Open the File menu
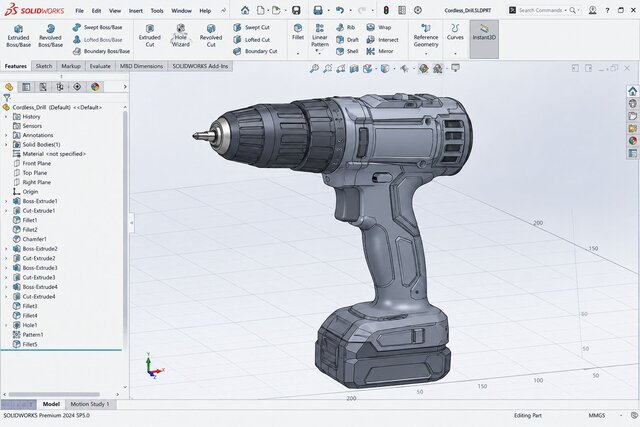The image size is (640, 427). (80, 11)
